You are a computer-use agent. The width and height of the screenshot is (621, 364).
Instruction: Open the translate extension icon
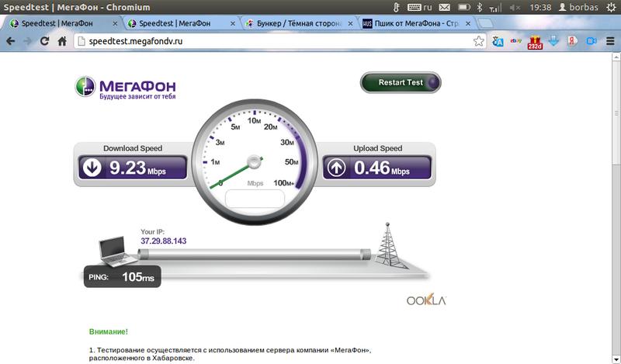(x=498, y=41)
